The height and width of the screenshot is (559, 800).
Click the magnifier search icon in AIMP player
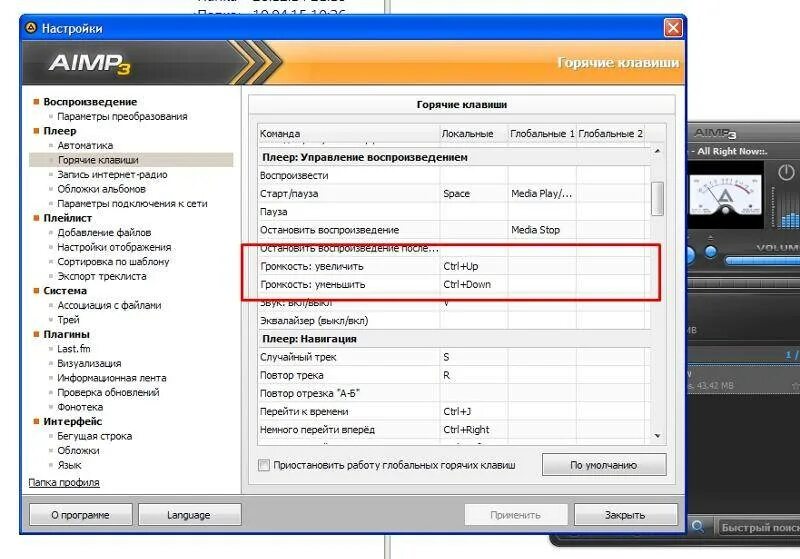697,526
